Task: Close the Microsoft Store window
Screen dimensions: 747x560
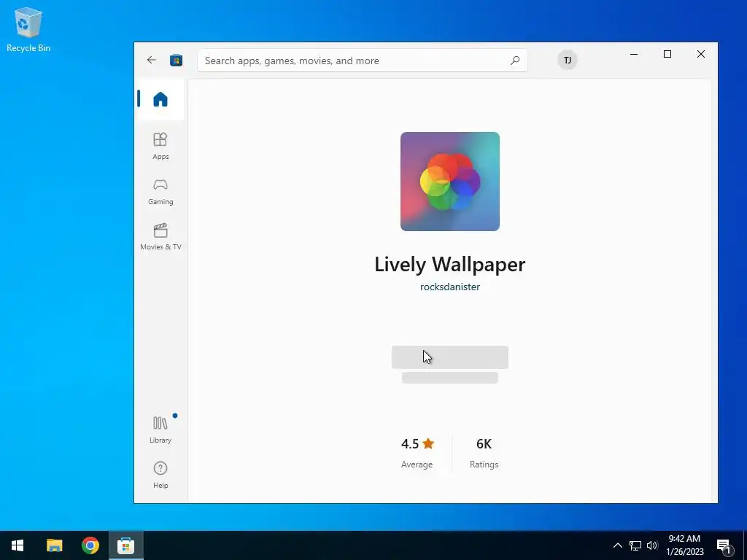Action: click(x=701, y=54)
